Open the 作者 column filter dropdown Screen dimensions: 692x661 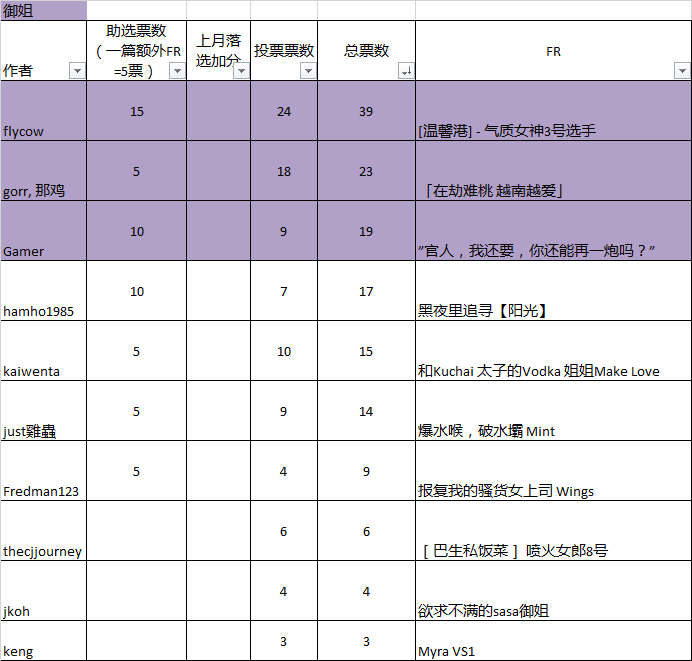[77, 71]
